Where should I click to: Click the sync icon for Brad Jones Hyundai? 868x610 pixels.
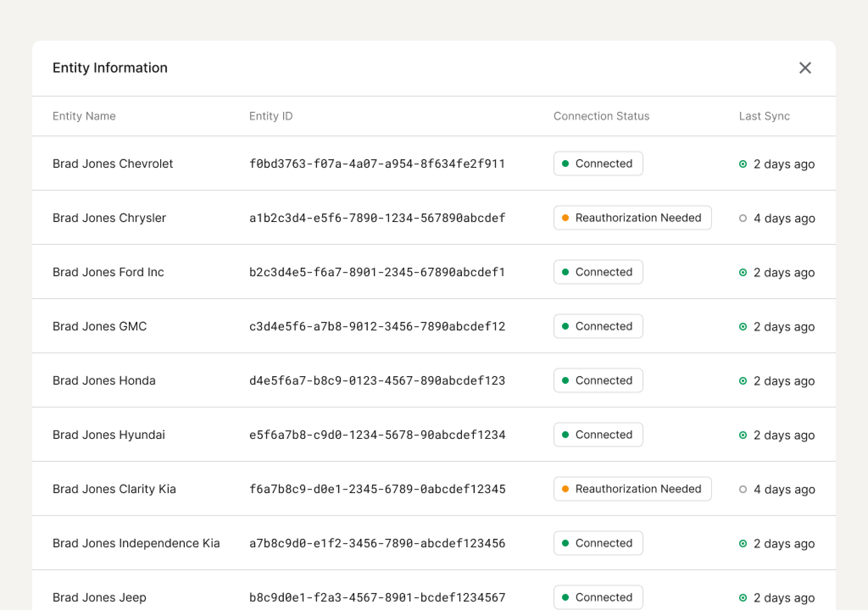[x=743, y=435]
